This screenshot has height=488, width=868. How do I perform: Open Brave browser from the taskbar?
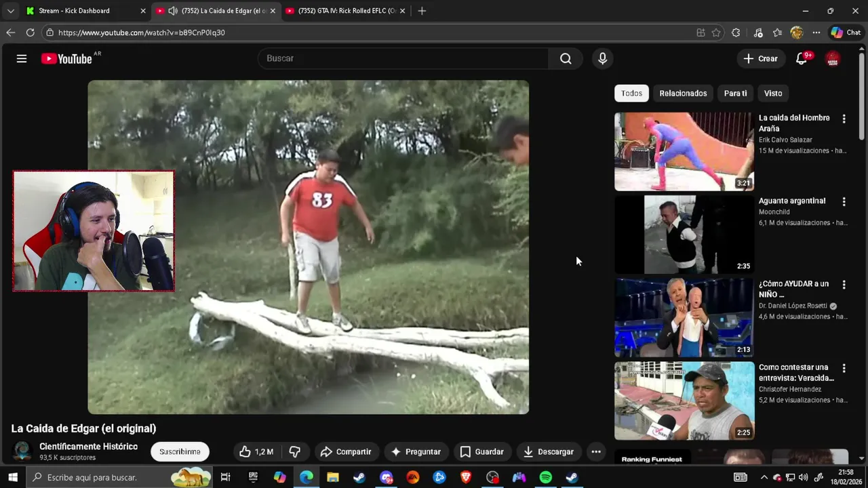click(466, 477)
